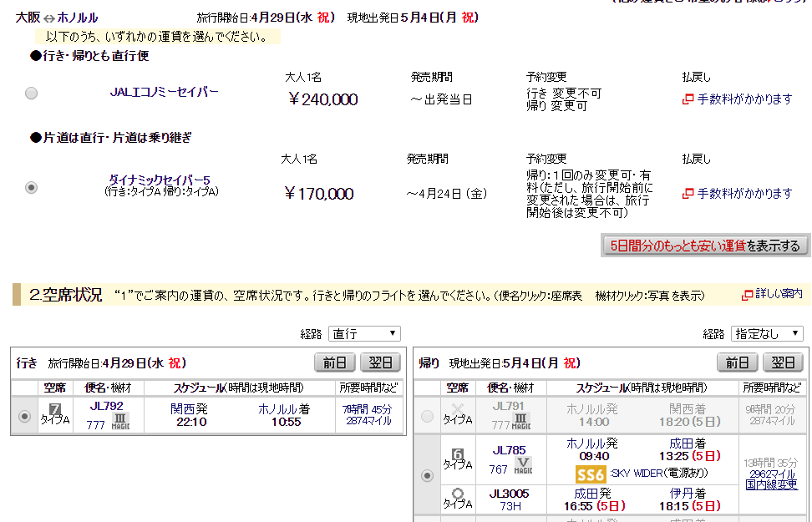This screenshot has height=522, width=812.
Task: Open refund fee link for JALエコノミーセイバー
Action: pos(744,99)
